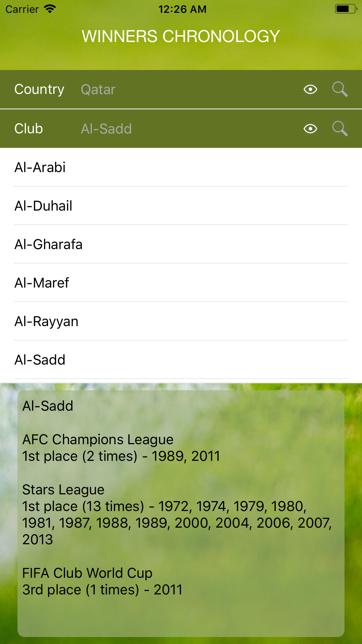362x644 pixels.
Task: Tap the Stars League result entry
Action: pyautogui.click(x=177, y=514)
